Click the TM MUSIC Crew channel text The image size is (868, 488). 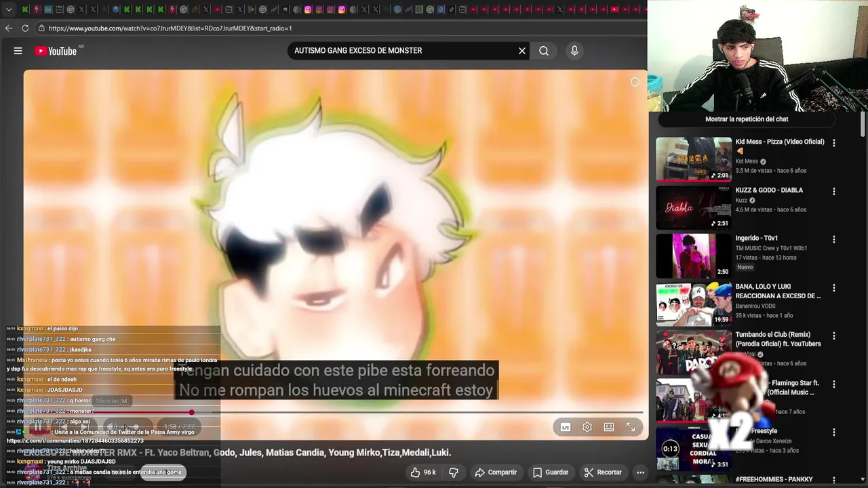click(771, 248)
